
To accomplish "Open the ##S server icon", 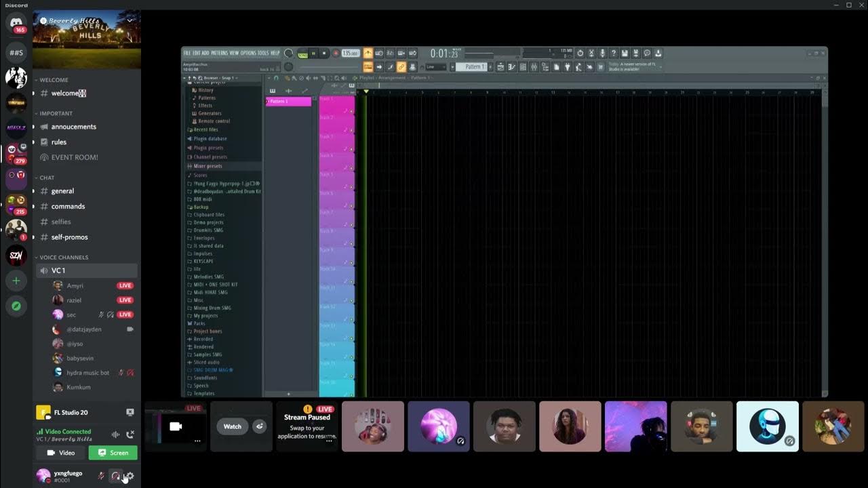I will [16, 52].
